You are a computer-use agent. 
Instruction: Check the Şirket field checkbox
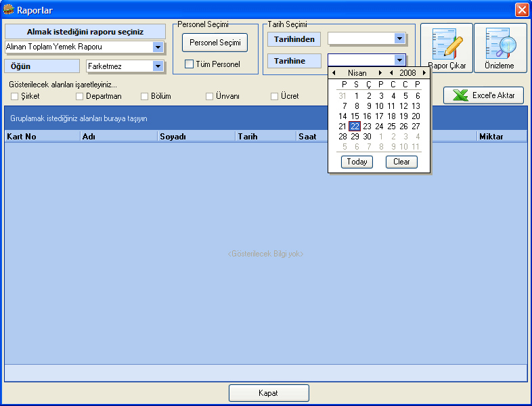pos(15,96)
